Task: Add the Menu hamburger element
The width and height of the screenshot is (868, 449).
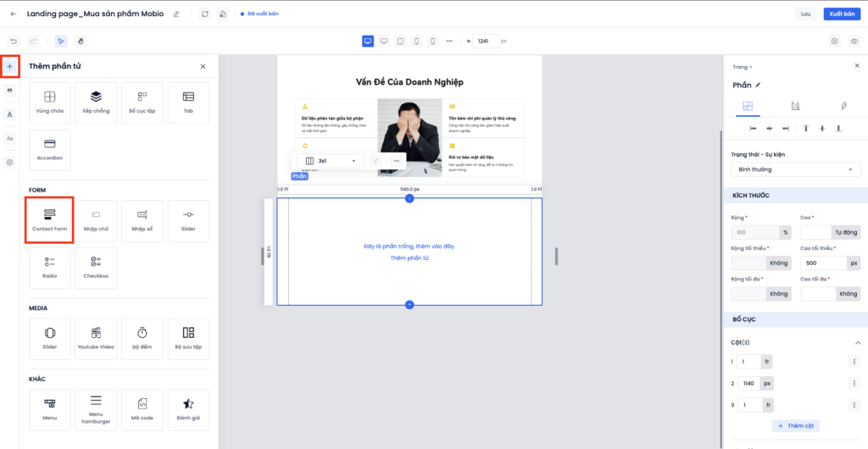Action: coord(96,410)
